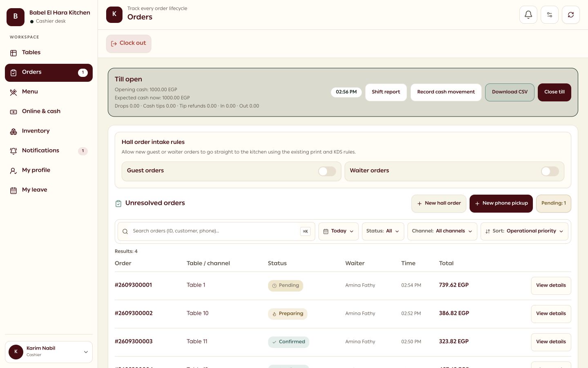This screenshot has height=368, width=588.
Task: Click the Tables grid icon in sidebar
Action: tap(13, 53)
